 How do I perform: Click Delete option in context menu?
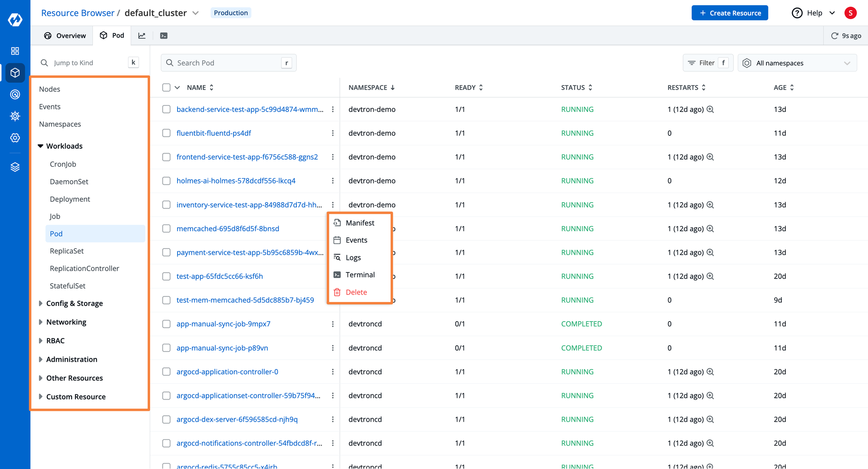356,292
